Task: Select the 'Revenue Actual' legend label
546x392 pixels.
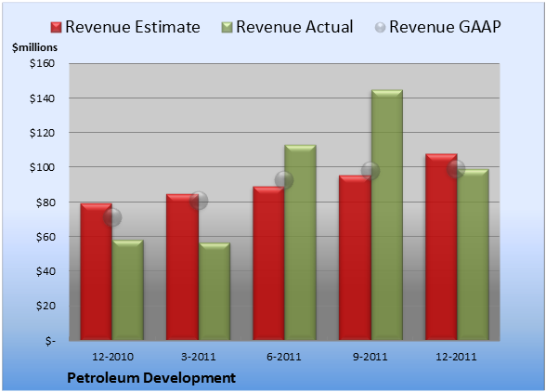Action: pyautogui.click(x=294, y=27)
